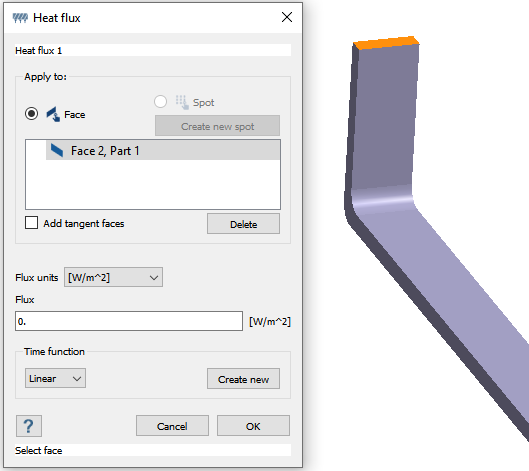529x471 pixels.
Task: Click the Spot pointer icon
Action: pyautogui.click(x=182, y=102)
